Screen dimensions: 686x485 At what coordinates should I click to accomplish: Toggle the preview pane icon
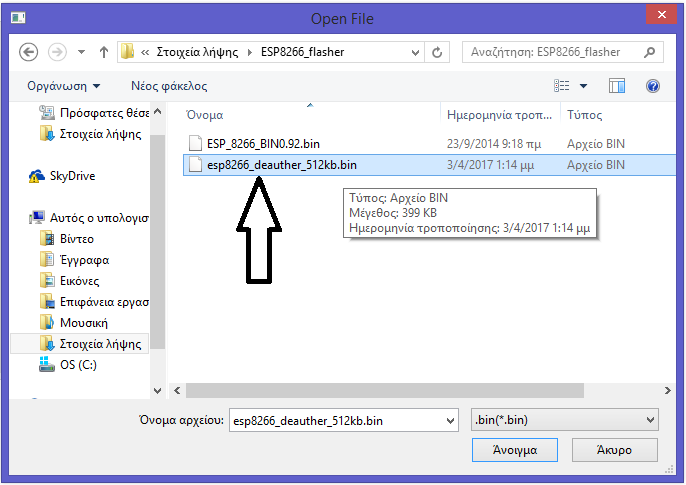click(617, 86)
